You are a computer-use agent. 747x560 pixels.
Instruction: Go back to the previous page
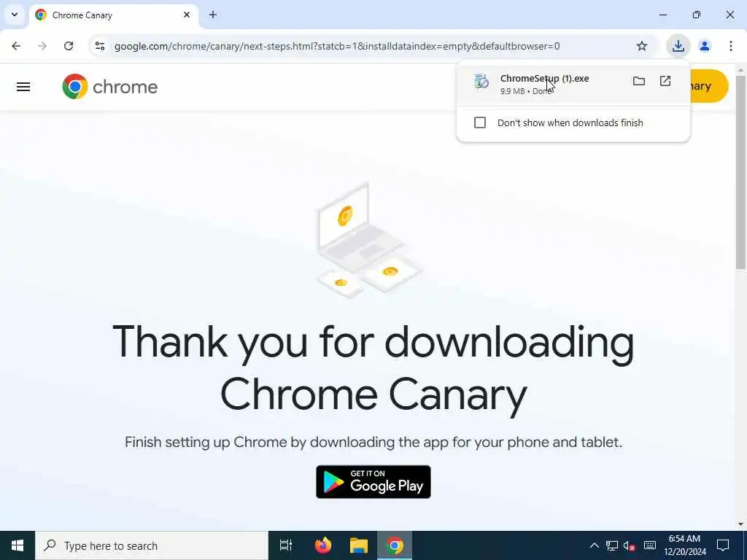pos(16,46)
